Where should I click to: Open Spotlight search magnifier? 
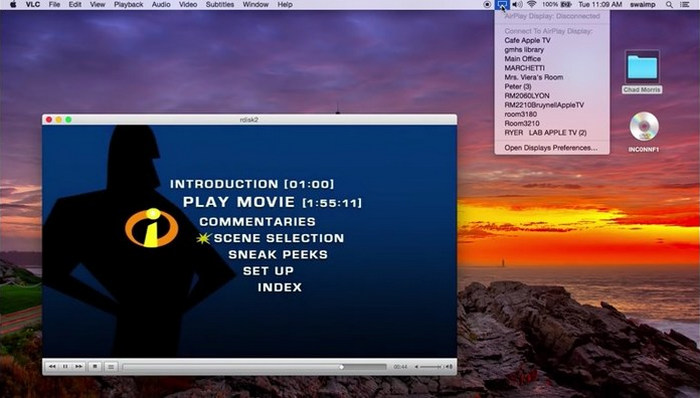pos(669,4)
